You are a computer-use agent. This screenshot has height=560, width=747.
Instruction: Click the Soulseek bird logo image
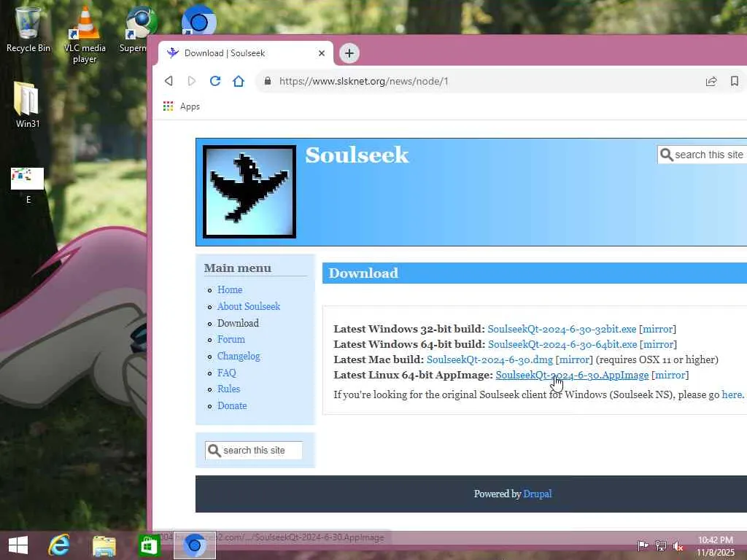click(x=249, y=192)
